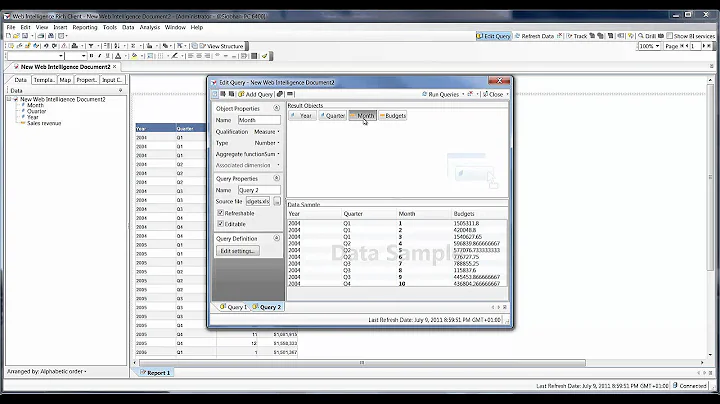Click the align left icon
Image resolution: width=720 pixels, height=404 pixels.
[x=190, y=56]
